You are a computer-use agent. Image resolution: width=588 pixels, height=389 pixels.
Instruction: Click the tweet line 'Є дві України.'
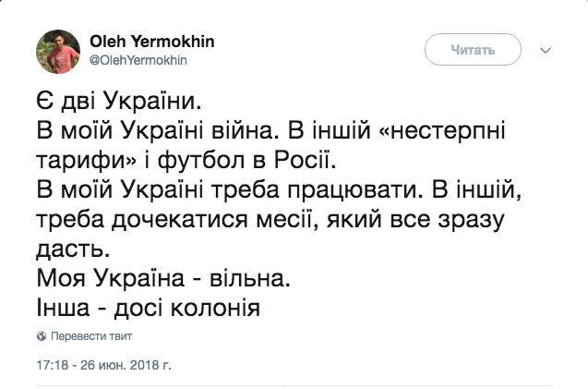tap(119, 101)
